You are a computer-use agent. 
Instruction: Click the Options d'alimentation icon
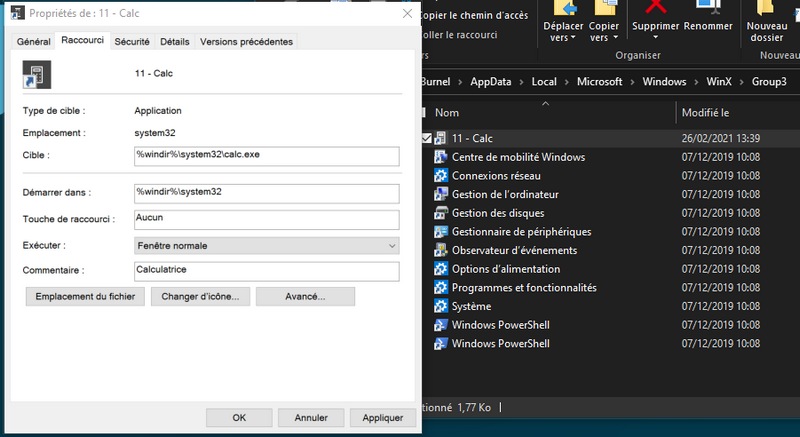(x=440, y=269)
